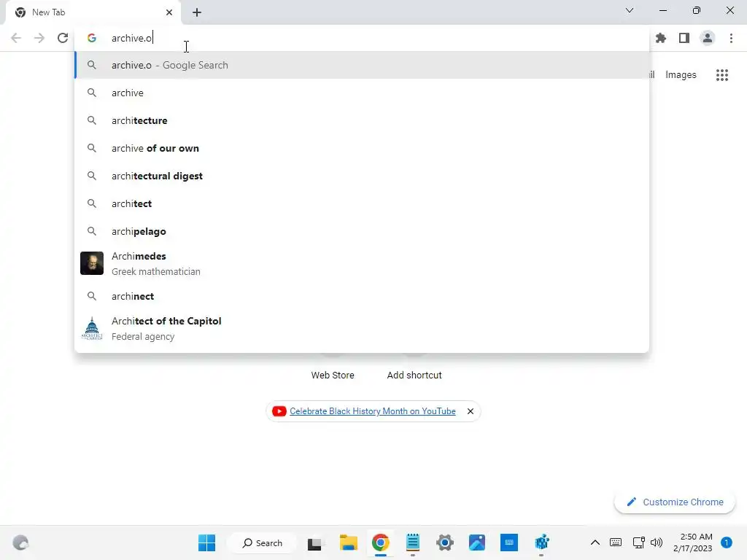The image size is (747, 560).
Task: Open the Chrome Extensions puzzle icon
Action: tap(660, 38)
